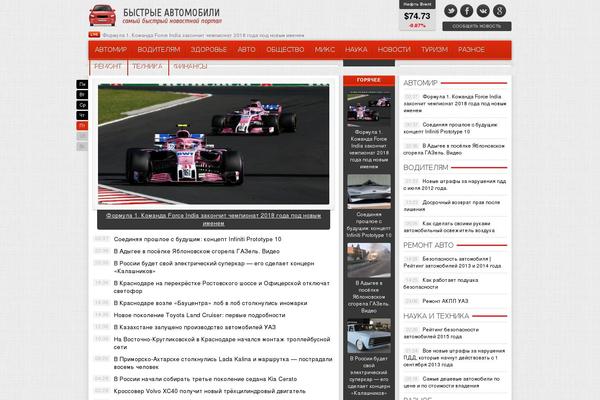Viewport: 600px width, 400px height.
Task: Open the Восточно-Кругликовская trolleybus article
Action: pos(222,343)
